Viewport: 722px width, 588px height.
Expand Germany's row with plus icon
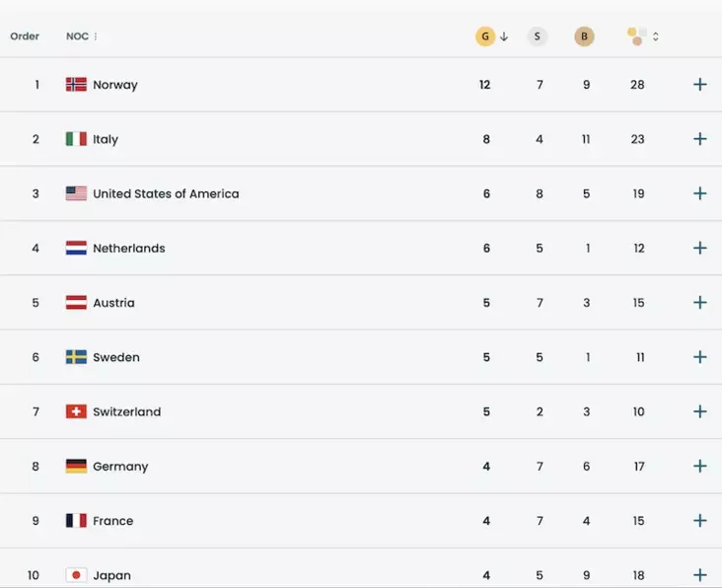pos(700,466)
